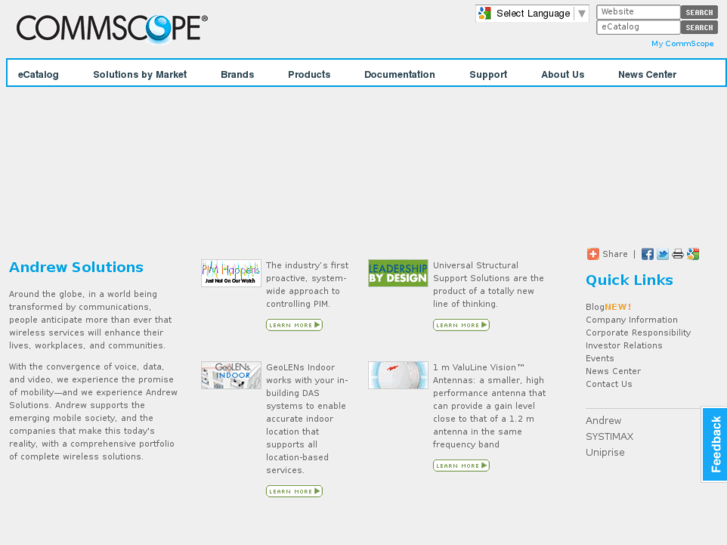727x545 pixels.
Task: Open the eCatalog menu item
Action: 38,74
